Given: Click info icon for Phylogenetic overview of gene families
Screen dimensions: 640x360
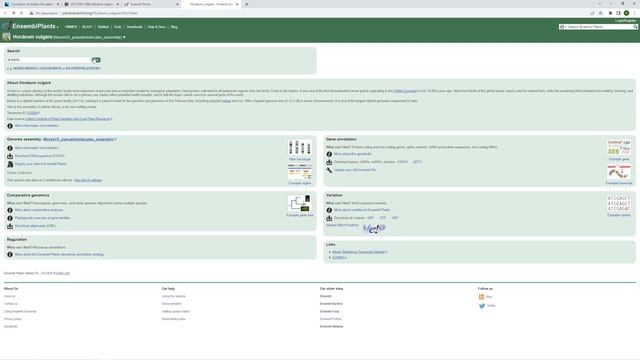Looking at the screenshot, I should point(10,218).
